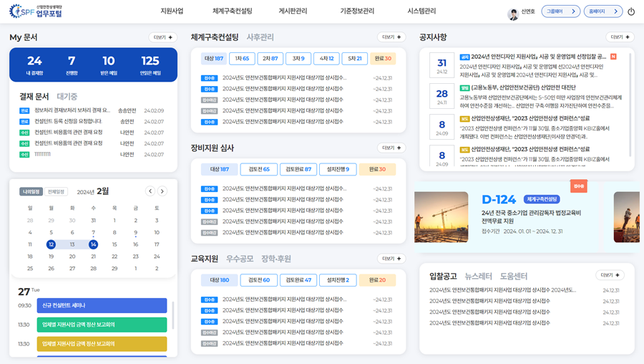Go to previous month in calendar

pos(150,191)
